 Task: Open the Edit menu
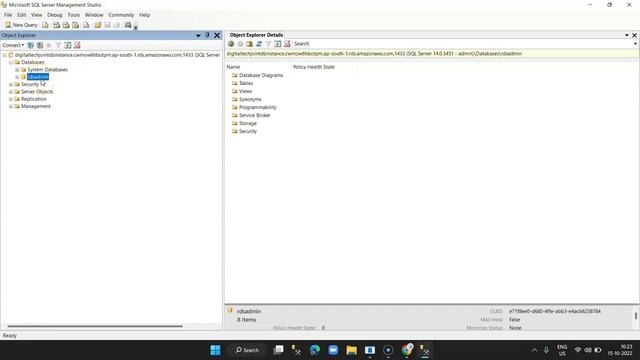[22, 15]
